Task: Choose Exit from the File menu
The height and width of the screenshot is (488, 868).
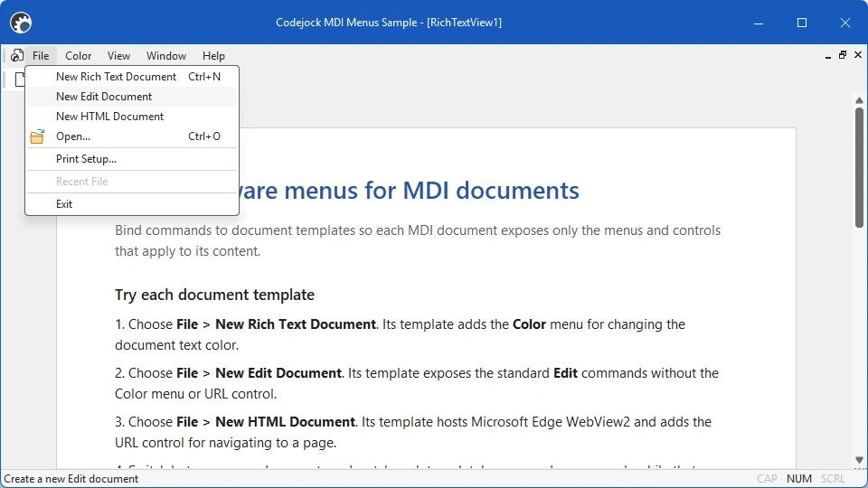Action: (132, 203)
